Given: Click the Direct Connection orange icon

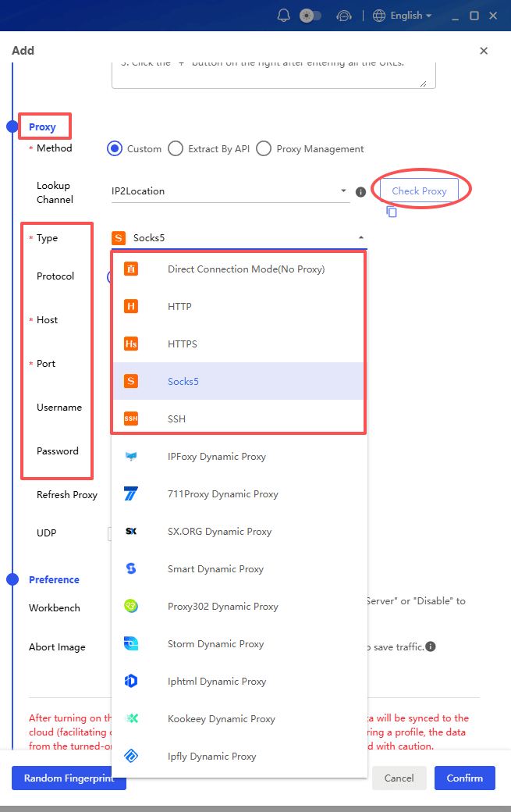Looking at the screenshot, I should tap(131, 269).
